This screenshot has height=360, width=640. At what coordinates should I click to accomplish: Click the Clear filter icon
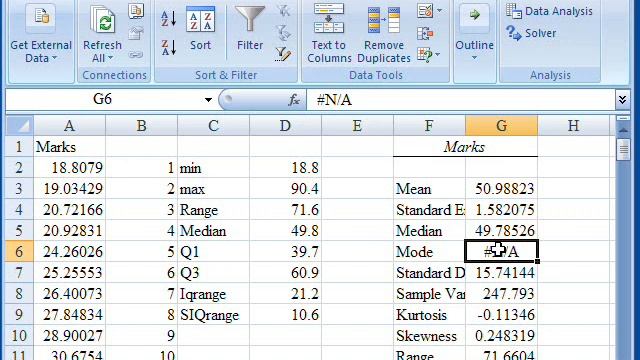pos(283,11)
